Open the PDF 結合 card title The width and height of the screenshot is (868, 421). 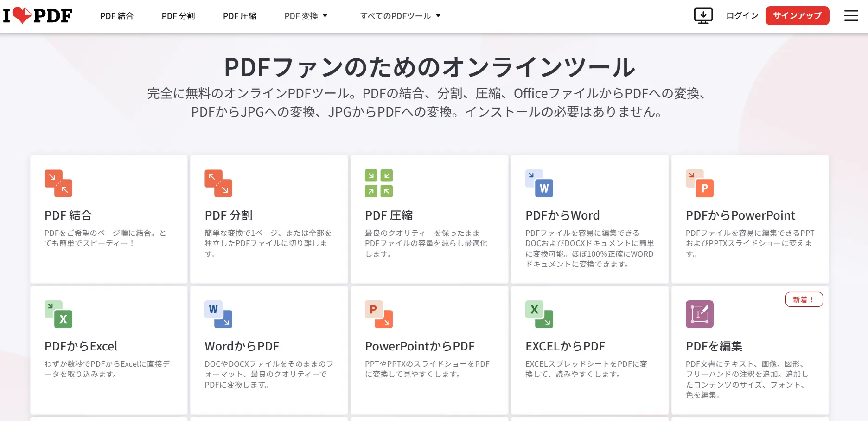pos(68,215)
